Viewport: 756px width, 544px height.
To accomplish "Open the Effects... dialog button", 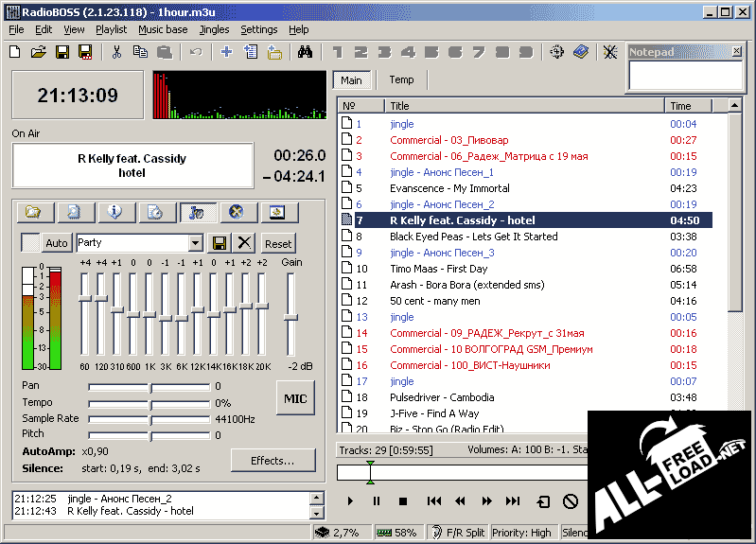I will coord(273,461).
